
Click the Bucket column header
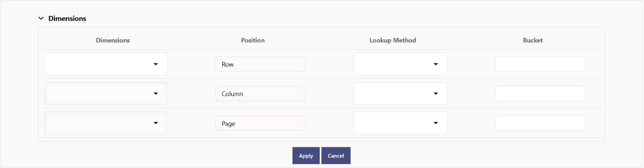coord(533,40)
